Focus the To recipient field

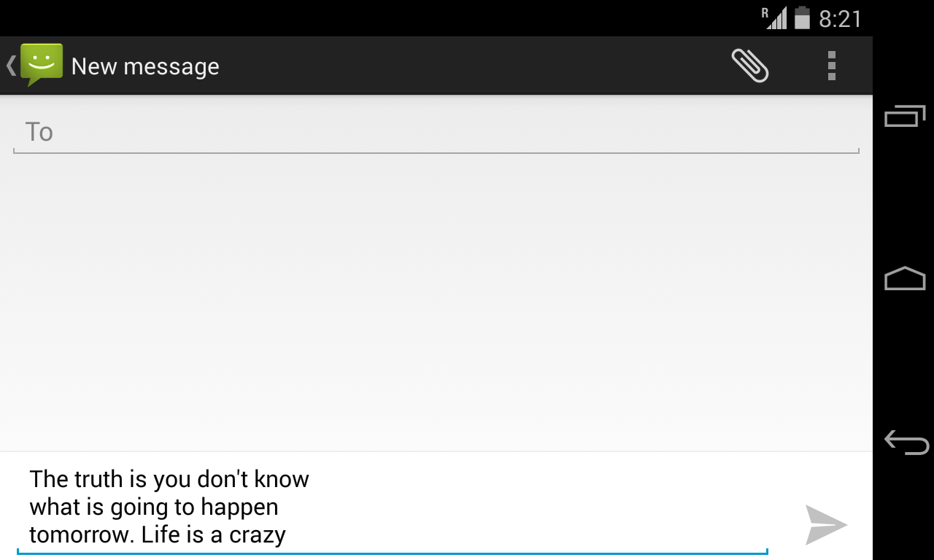[x=436, y=132]
